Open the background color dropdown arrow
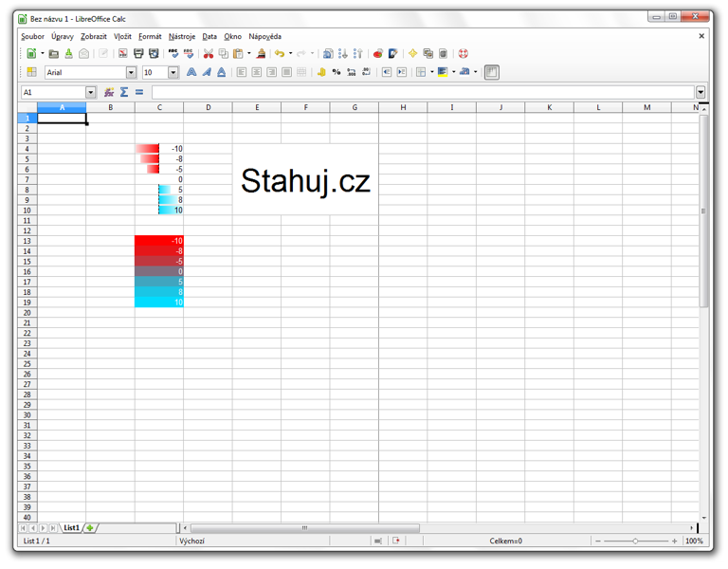The image size is (728, 569). pyautogui.click(x=454, y=72)
